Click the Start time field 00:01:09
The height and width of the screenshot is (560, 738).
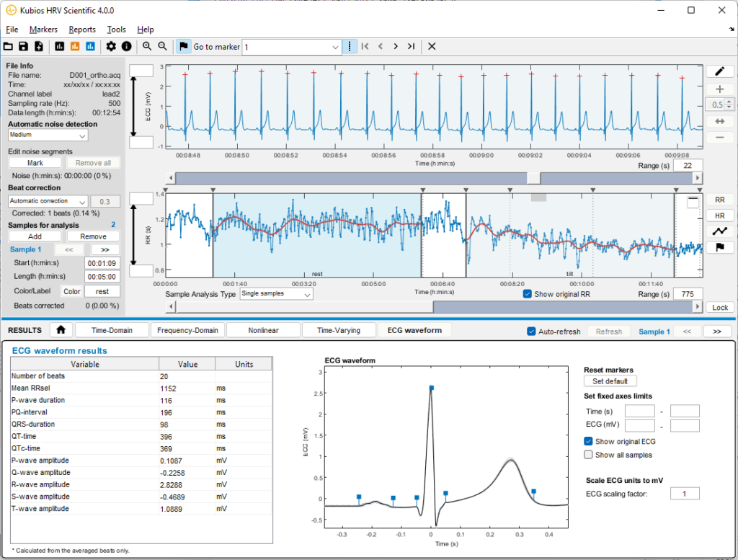coord(102,263)
